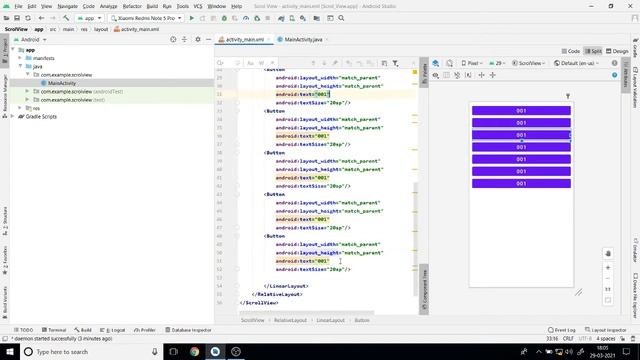Screen dimensions: 640x360
Task: Open the Event Log panel
Action: tap(562, 330)
